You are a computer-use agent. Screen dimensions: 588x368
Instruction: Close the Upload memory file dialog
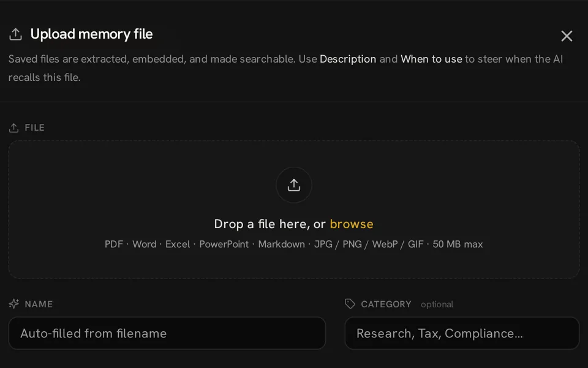pyautogui.click(x=566, y=36)
